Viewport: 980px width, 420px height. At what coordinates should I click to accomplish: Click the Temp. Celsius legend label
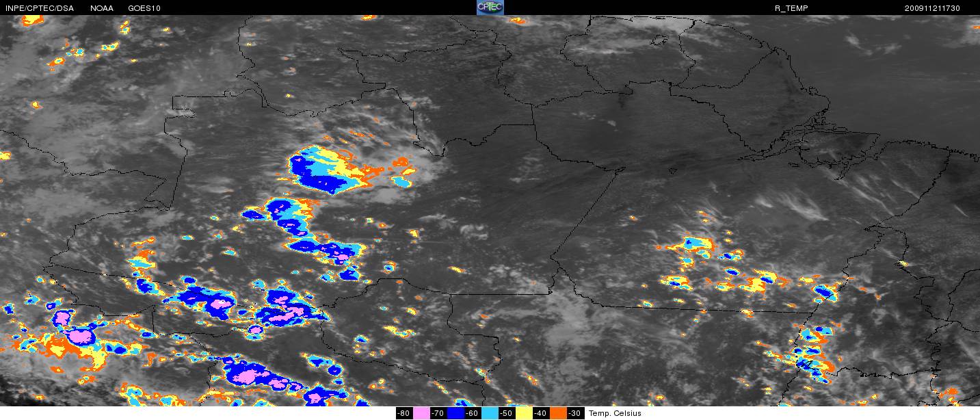[615, 413]
